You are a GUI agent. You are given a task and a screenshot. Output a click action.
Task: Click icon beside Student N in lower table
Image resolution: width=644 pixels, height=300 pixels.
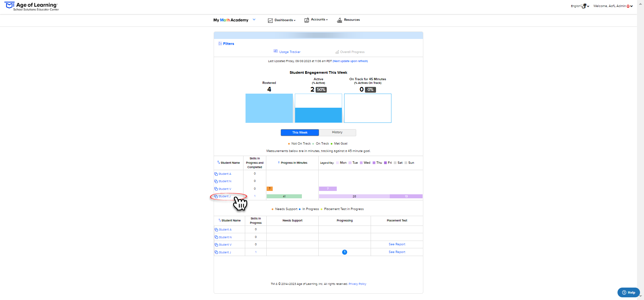(x=216, y=237)
